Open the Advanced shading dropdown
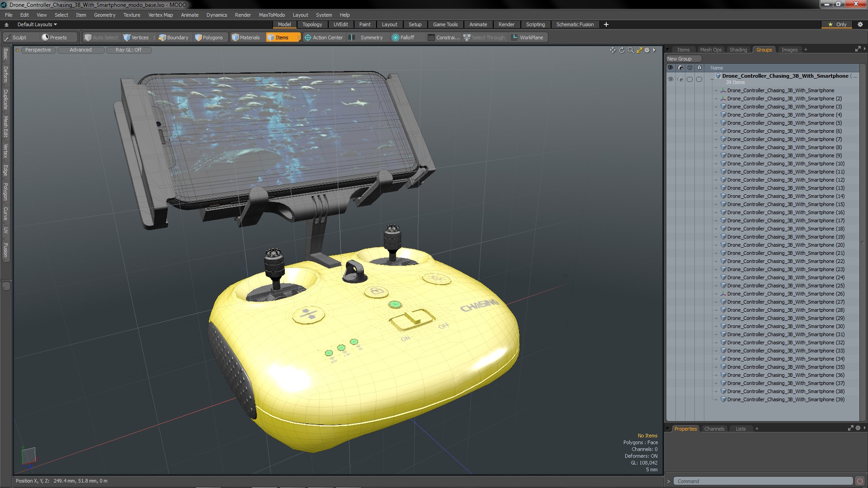 [80, 50]
